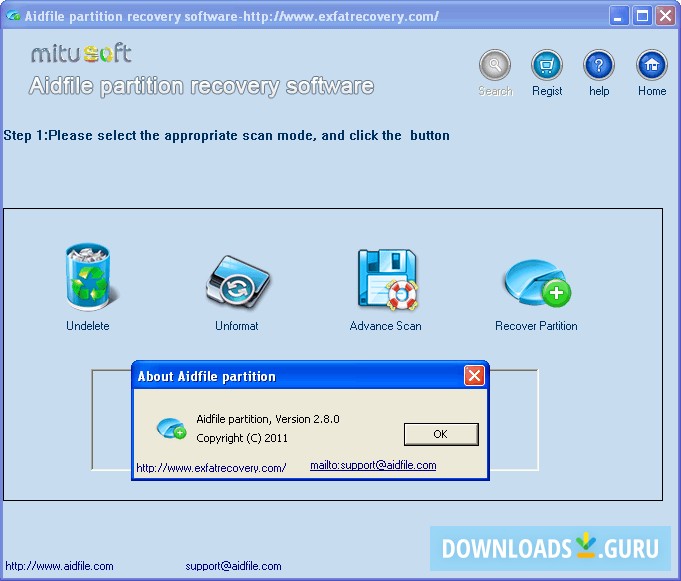Click the Undelete label text
This screenshot has height=581, width=681.
[88, 326]
